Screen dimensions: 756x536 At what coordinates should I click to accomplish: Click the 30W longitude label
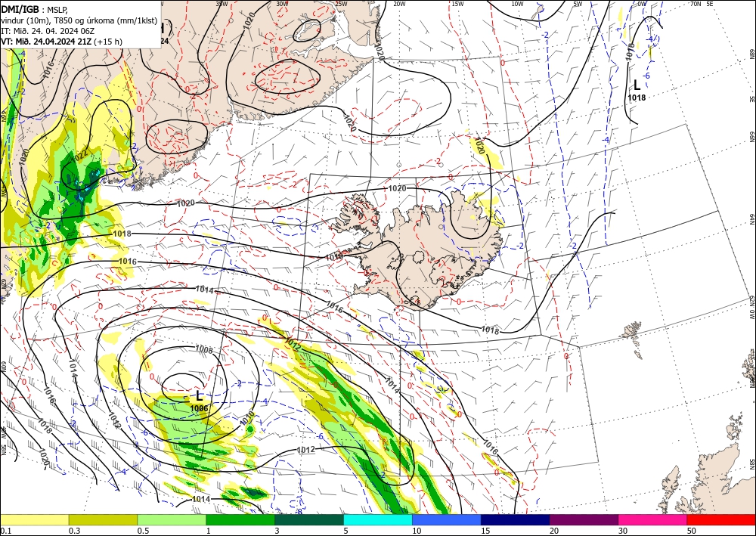point(282,4)
